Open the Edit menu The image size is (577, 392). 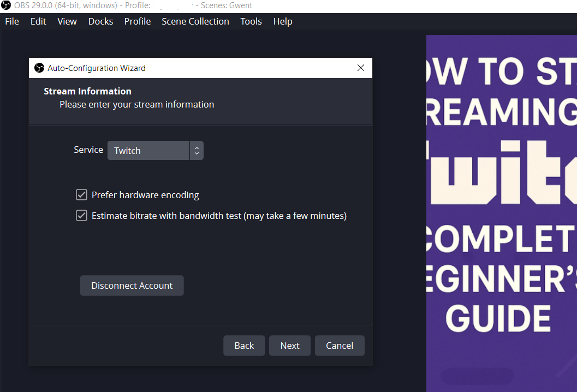click(x=38, y=21)
